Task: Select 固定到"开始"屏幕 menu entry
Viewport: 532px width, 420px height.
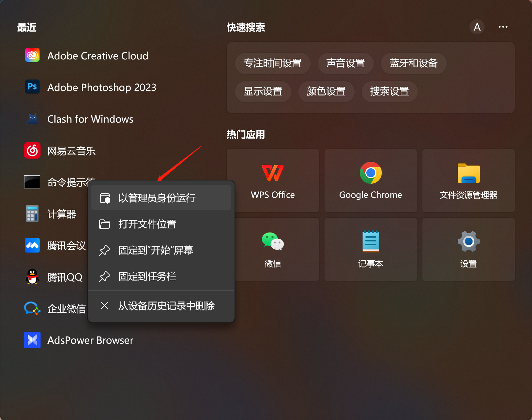Action: click(161, 250)
